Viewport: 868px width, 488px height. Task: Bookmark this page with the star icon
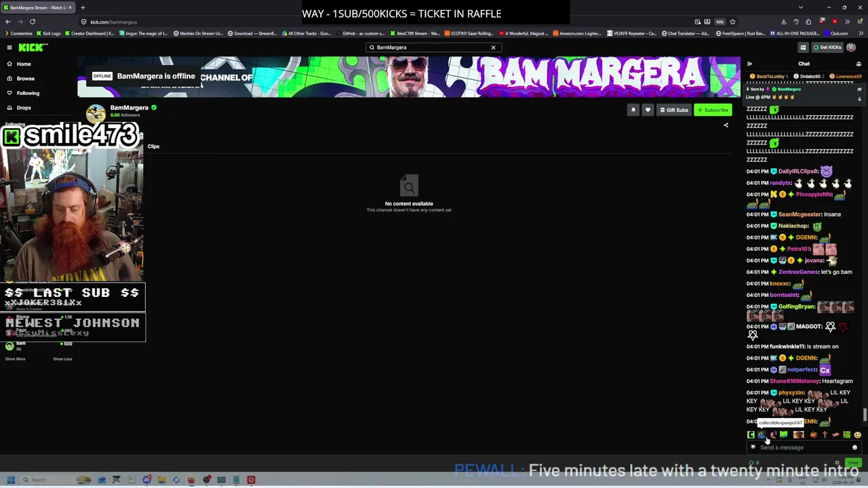point(732,22)
